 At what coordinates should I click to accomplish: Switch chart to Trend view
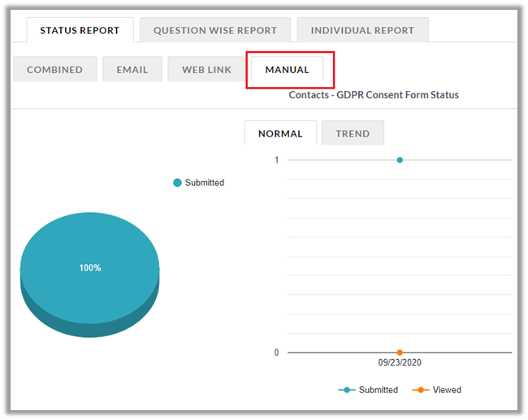pyautogui.click(x=353, y=133)
